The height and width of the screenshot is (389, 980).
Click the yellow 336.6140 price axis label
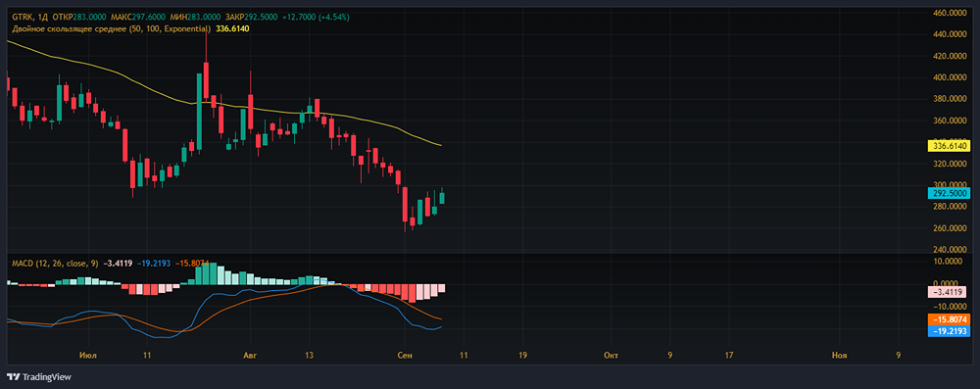coord(950,146)
